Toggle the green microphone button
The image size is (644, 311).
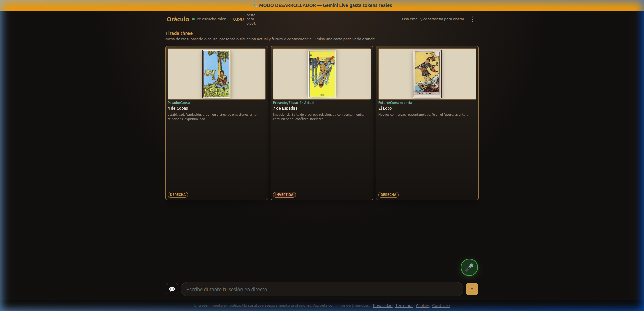469,267
